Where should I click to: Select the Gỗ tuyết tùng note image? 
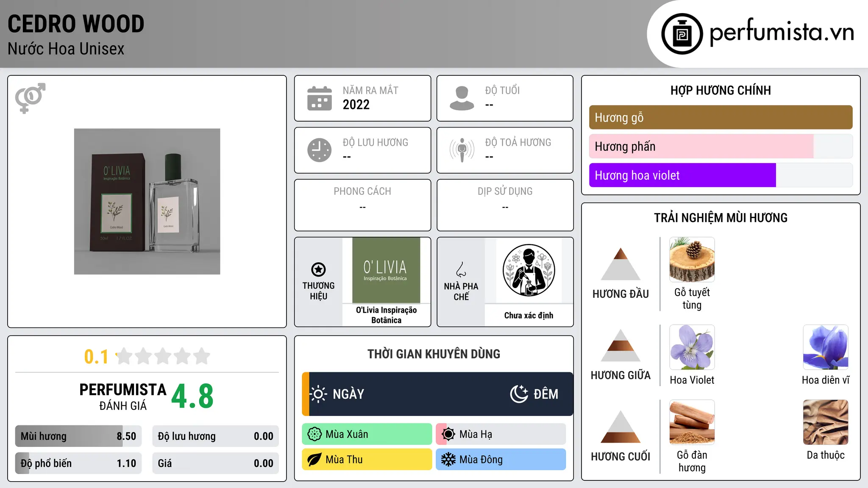[x=692, y=260]
